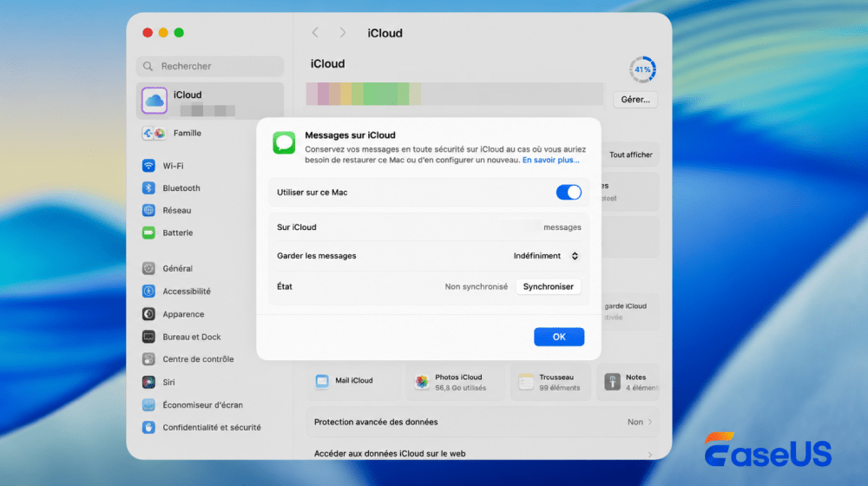Click the Notes app icon
Image resolution: width=868 pixels, height=486 pixels.
point(612,381)
